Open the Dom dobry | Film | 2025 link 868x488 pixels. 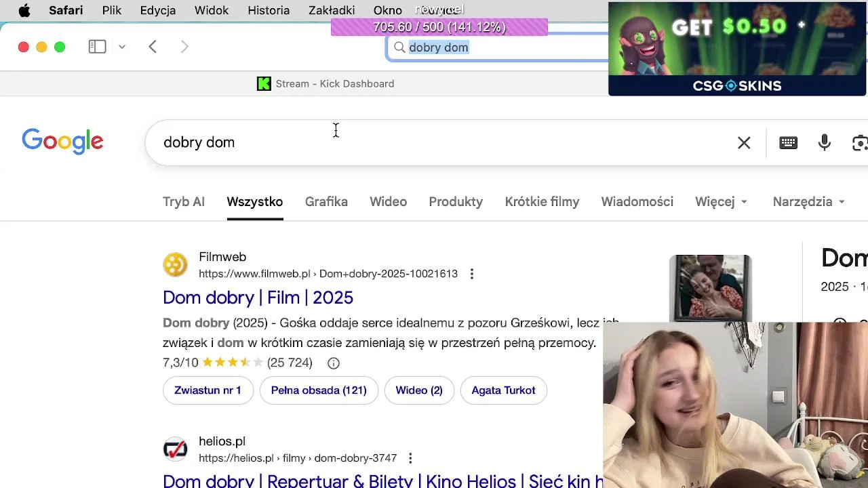point(258,298)
